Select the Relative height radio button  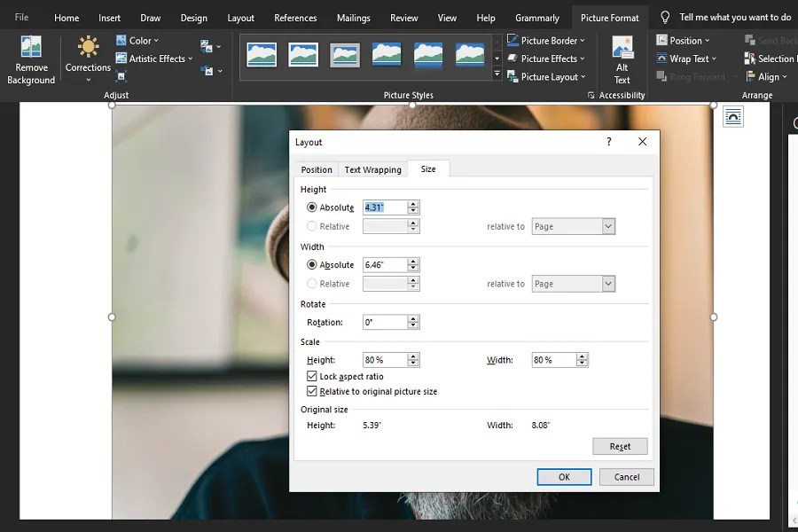312,226
